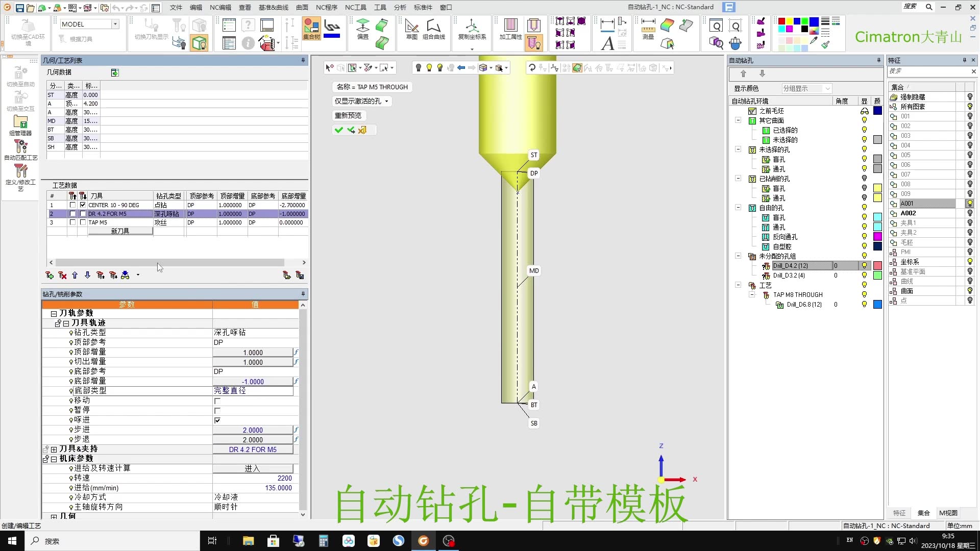Viewport: 980px width, 551px height.
Task: Click the 重新预览 button
Action: (x=348, y=115)
